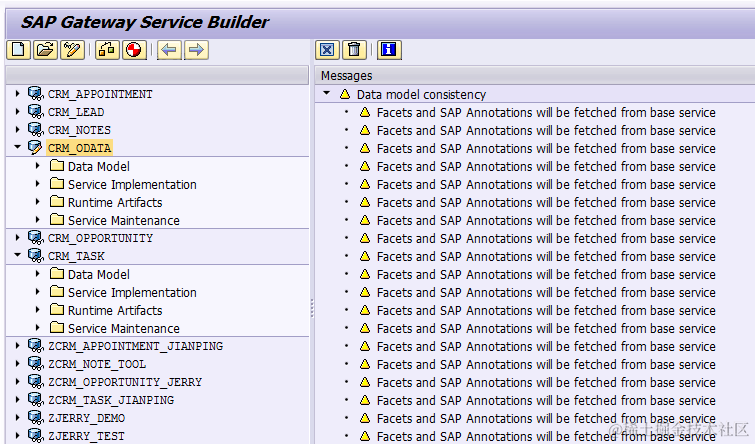Screen dimensions: 755x444
Task: Select ZCRM_NOTE_TOOL project label
Action: [x=97, y=364]
